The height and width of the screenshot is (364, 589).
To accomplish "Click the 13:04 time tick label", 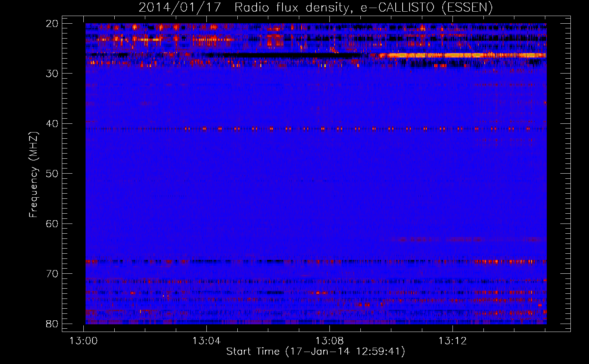I will coord(207,341).
